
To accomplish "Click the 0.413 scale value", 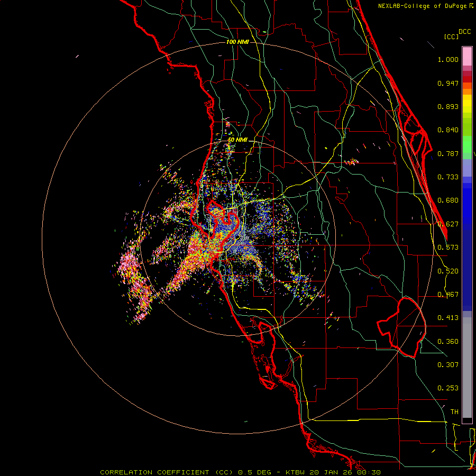I will pyautogui.click(x=448, y=318).
